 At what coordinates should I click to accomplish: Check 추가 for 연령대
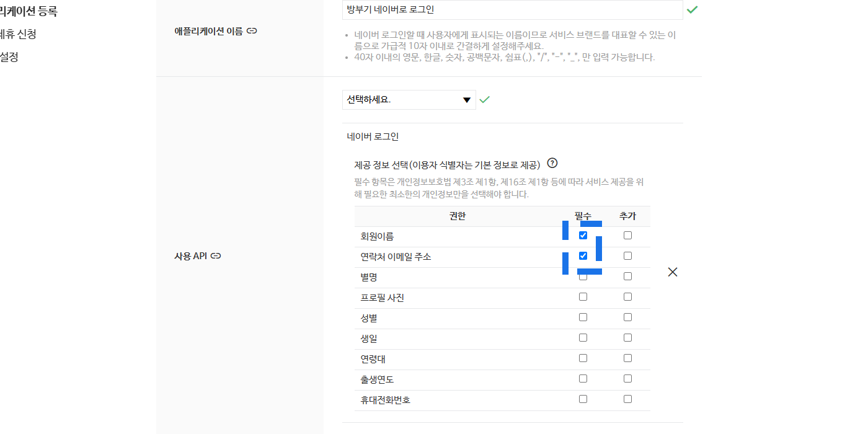[x=627, y=358]
